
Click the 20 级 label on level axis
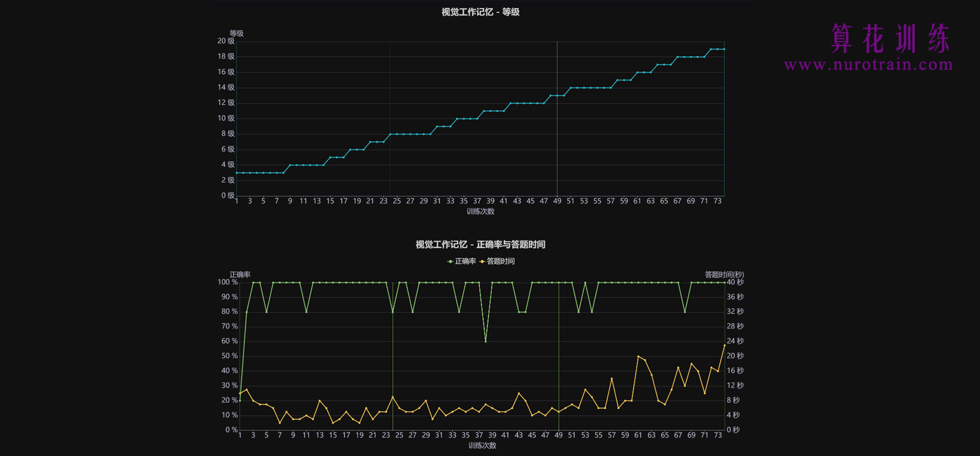pyautogui.click(x=226, y=41)
